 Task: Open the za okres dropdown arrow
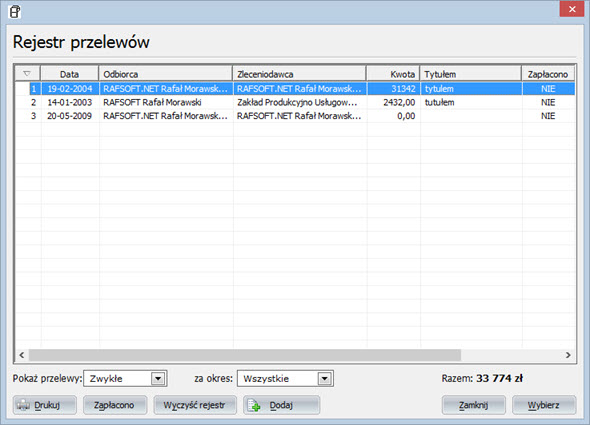[x=324, y=379]
